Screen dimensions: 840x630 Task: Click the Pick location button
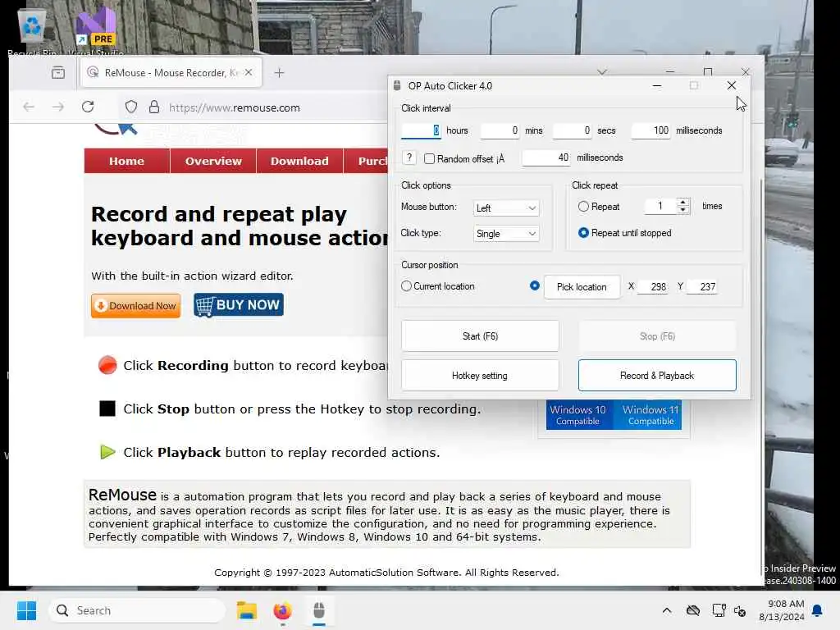point(582,286)
